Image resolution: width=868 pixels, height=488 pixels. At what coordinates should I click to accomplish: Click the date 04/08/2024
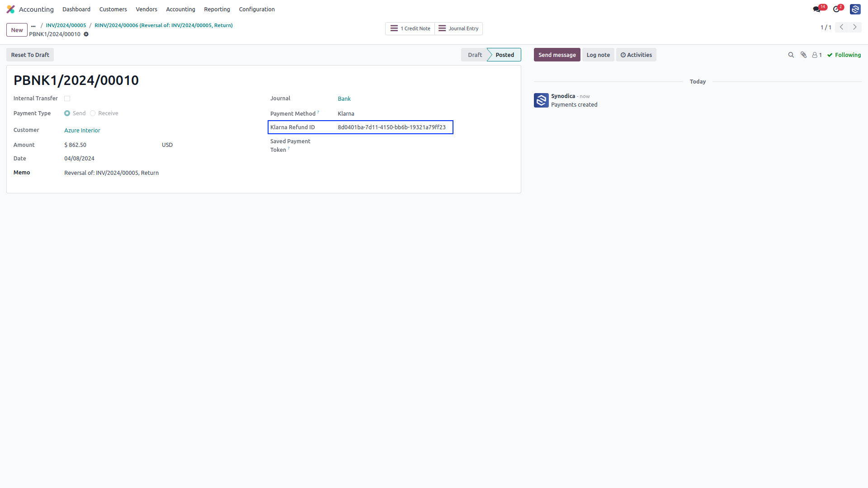pos(79,159)
